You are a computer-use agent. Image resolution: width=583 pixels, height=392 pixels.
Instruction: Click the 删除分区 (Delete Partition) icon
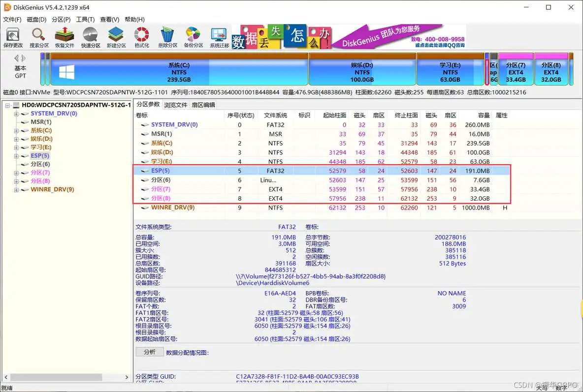click(x=167, y=36)
